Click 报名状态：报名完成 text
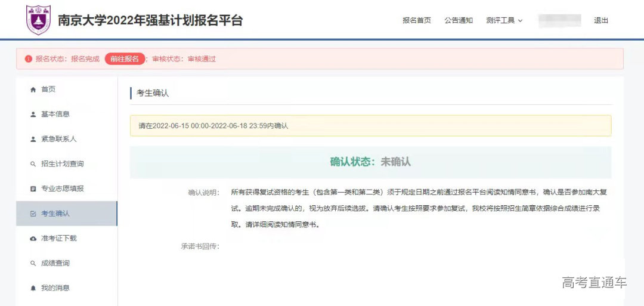 coord(68,58)
